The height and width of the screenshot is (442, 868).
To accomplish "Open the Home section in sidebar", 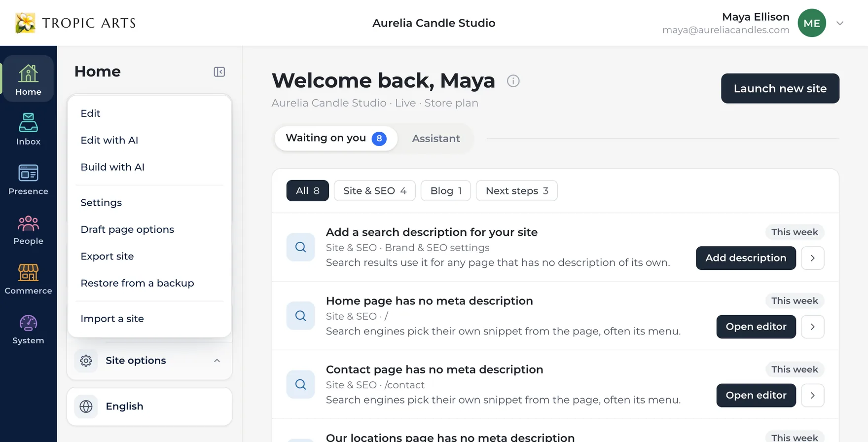I will tap(28, 79).
